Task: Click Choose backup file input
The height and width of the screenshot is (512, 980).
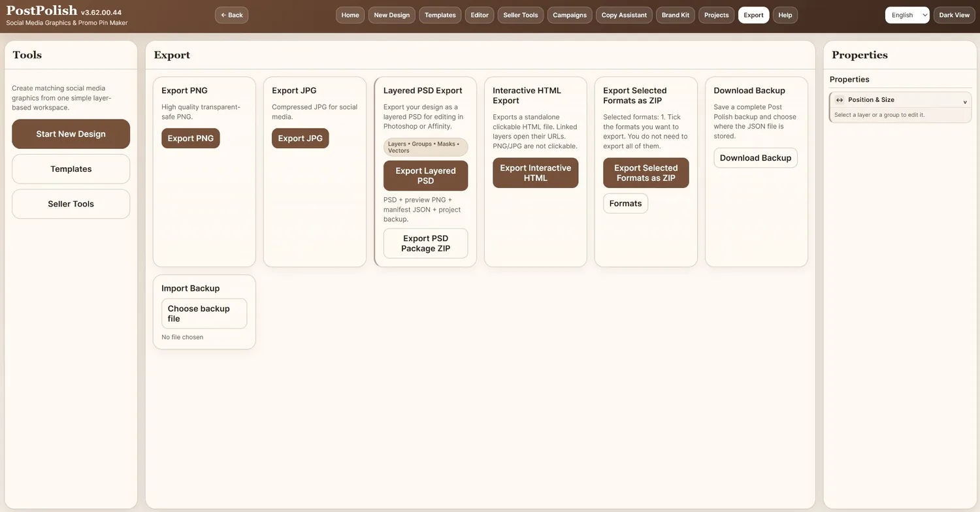Action: tap(204, 313)
